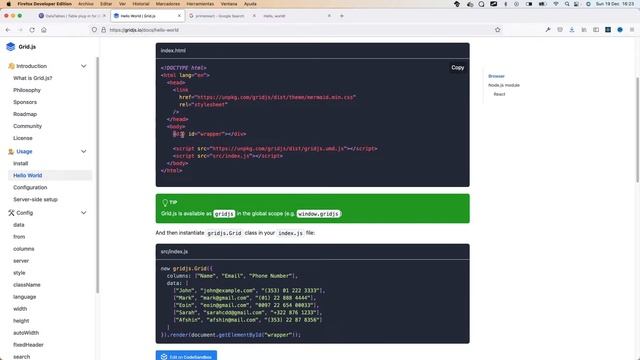
Task: Collapse the Usage section chevron
Action: point(84,151)
